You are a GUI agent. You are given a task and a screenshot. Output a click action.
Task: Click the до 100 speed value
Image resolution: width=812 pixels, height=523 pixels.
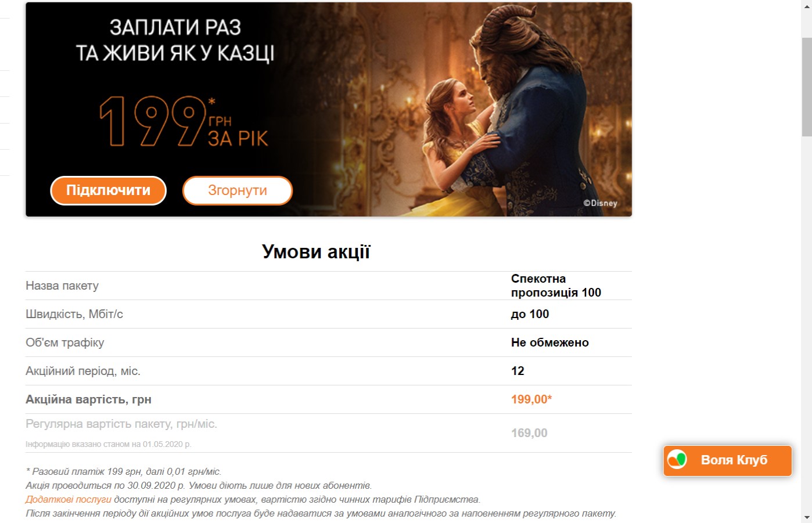click(530, 314)
